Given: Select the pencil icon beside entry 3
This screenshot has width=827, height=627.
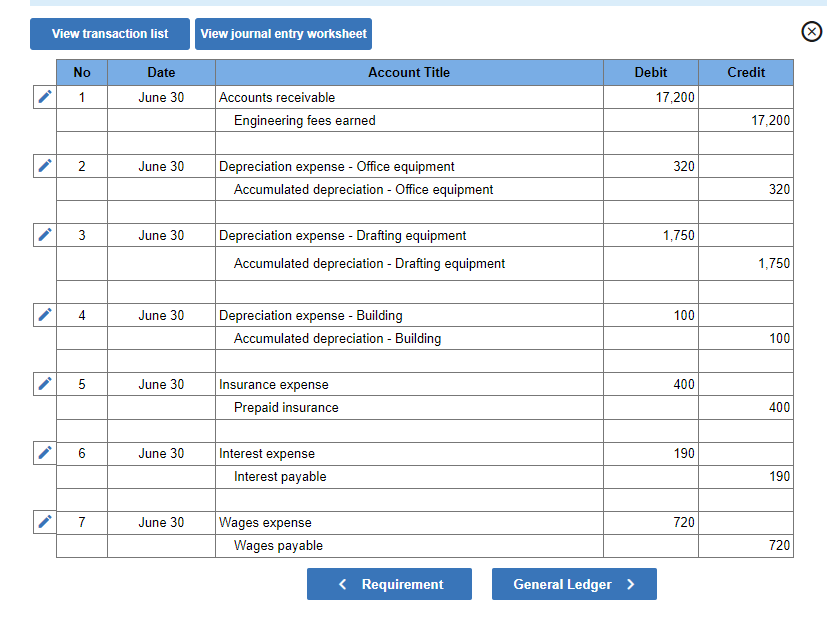Looking at the screenshot, I should click(43, 234).
